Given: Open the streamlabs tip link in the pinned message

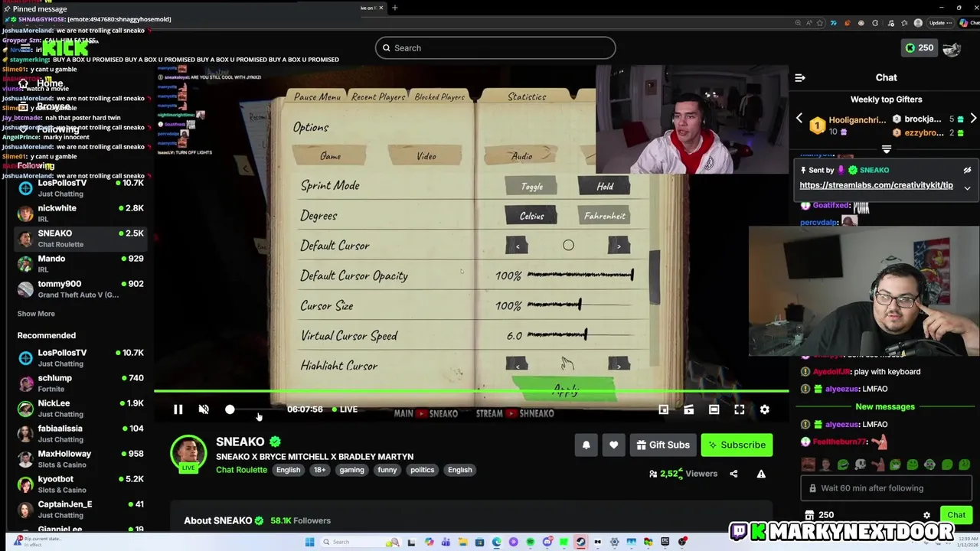Looking at the screenshot, I should 876,185.
